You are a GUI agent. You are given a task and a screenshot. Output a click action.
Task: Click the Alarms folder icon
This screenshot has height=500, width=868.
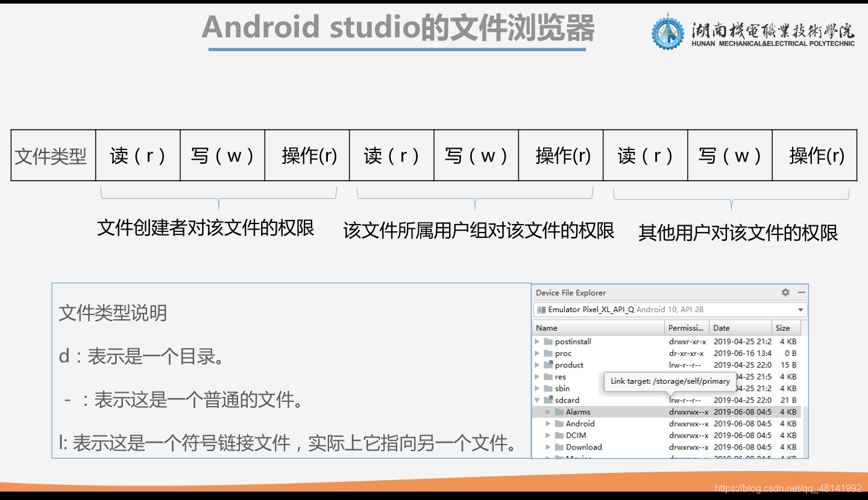[x=559, y=412]
